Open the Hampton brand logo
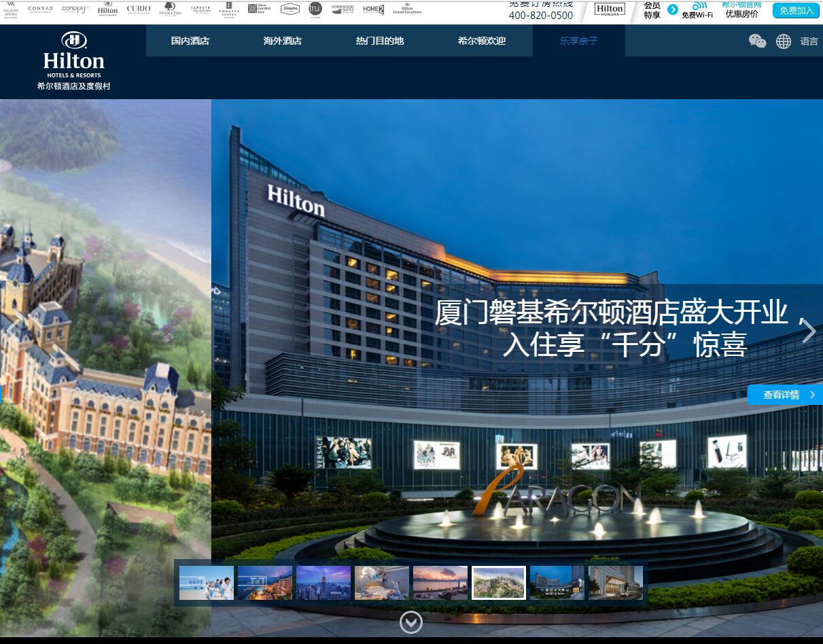The height and width of the screenshot is (644, 823). pos(290,9)
